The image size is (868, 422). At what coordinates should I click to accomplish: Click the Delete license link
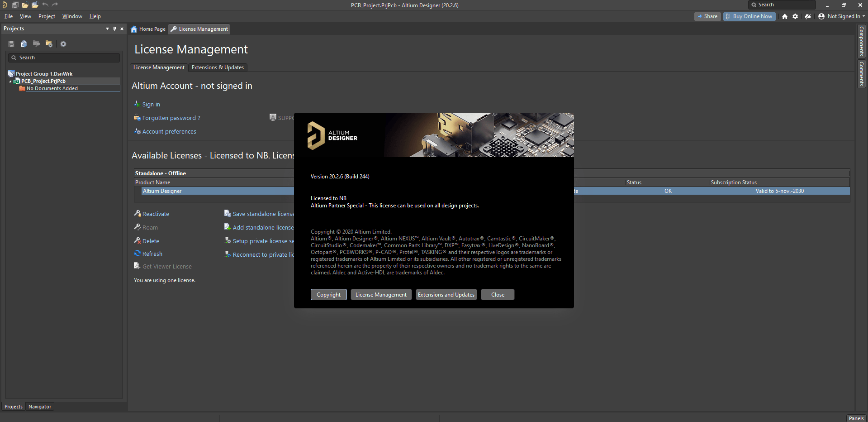tap(151, 241)
